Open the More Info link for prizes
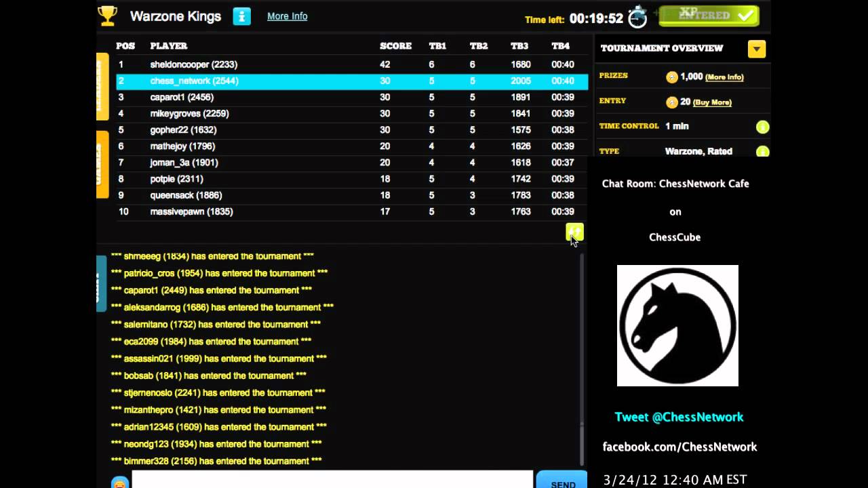The height and width of the screenshot is (488, 868). point(724,77)
